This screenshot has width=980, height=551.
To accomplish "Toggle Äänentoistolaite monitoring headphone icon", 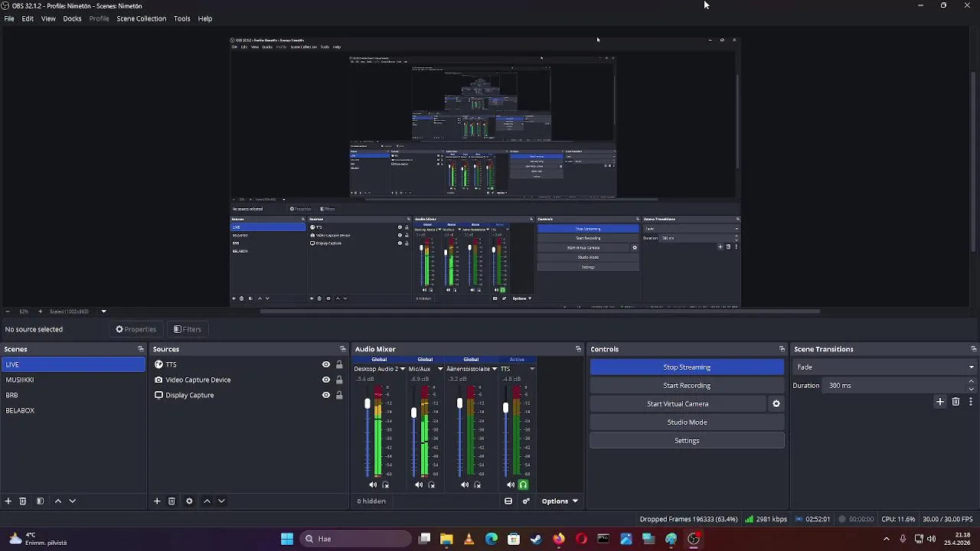I will click(478, 484).
